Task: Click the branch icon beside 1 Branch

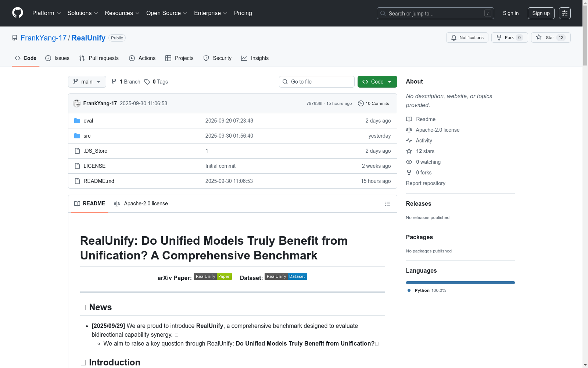Action: [114, 82]
